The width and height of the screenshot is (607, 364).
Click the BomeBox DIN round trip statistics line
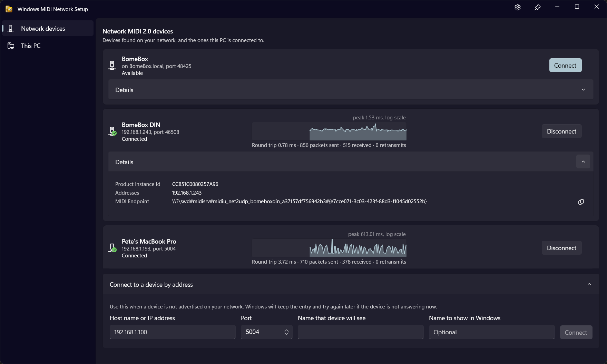329,145
